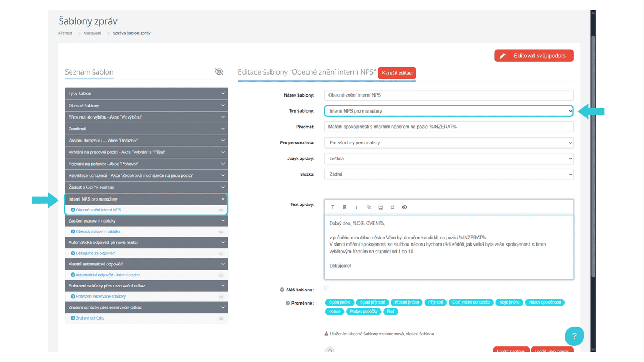Screen dimensions: 644x362
Task: Open the Jazyk zprávy dropdown
Action: (449, 159)
